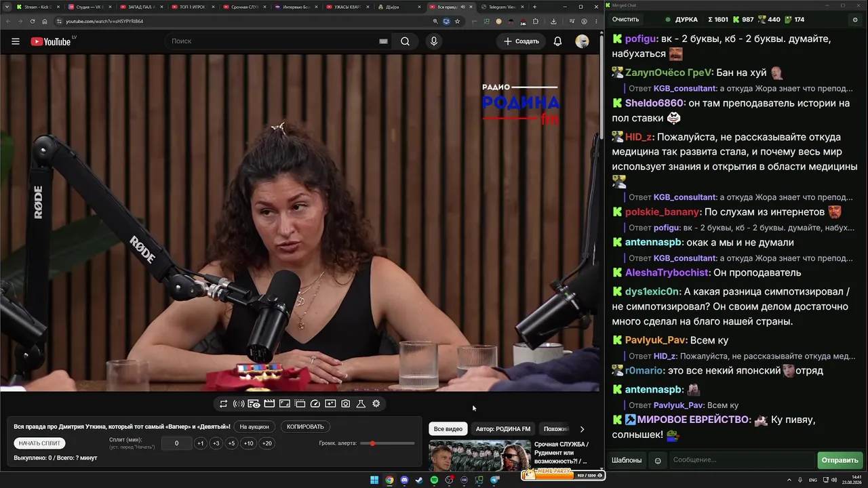Focus the Сообщение chat input field
The width and height of the screenshot is (868, 488).
742,460
